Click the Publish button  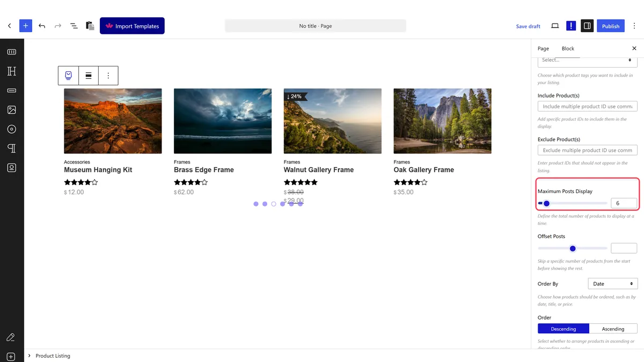click(x=611, y=26)
